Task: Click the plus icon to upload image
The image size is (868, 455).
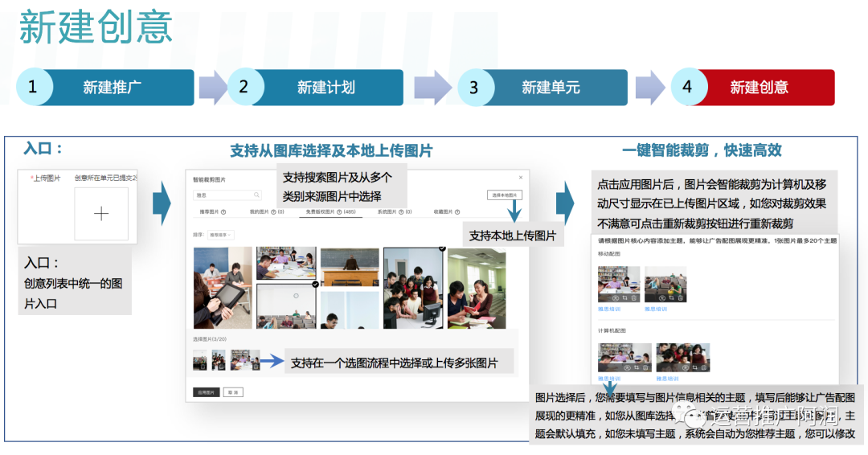Action: click(101, 214)
